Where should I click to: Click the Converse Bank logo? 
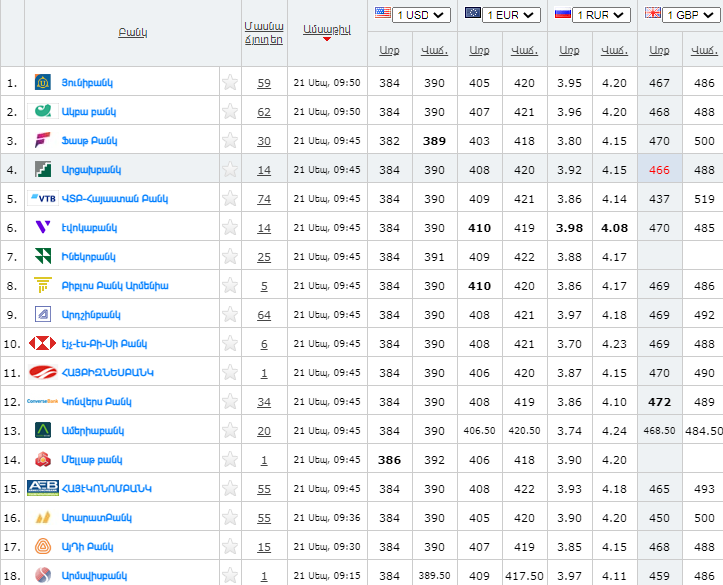[42, 401]
